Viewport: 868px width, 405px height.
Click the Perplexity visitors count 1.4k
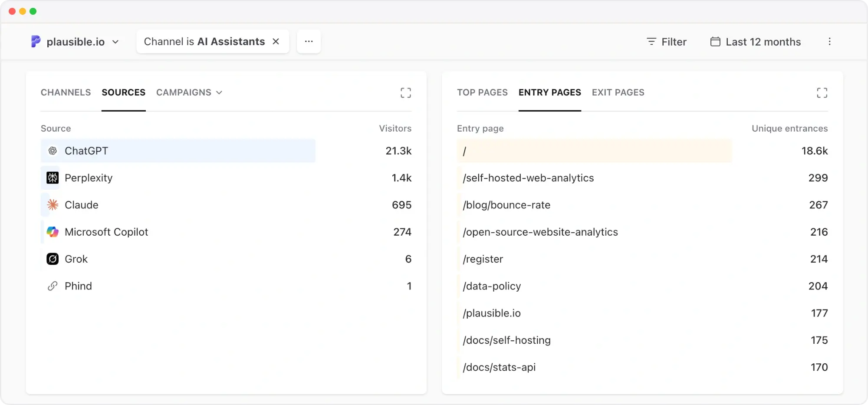click(401, 178)
